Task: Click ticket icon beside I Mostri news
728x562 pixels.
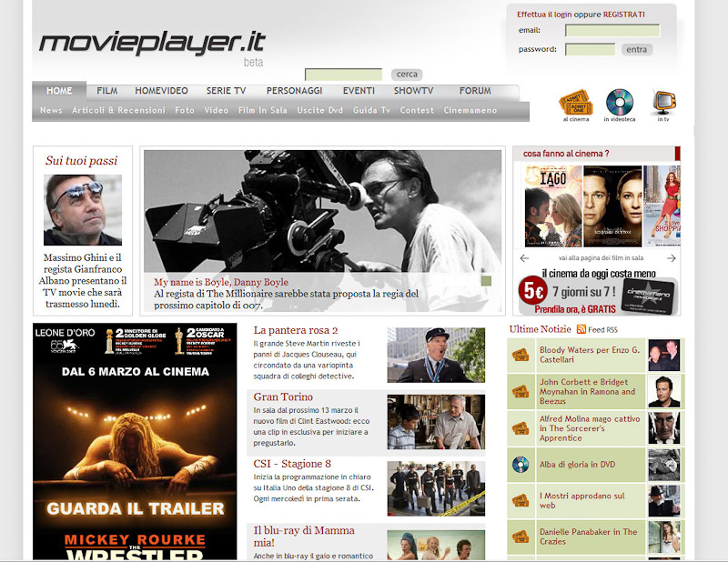Action: click(x=520, y=500)
